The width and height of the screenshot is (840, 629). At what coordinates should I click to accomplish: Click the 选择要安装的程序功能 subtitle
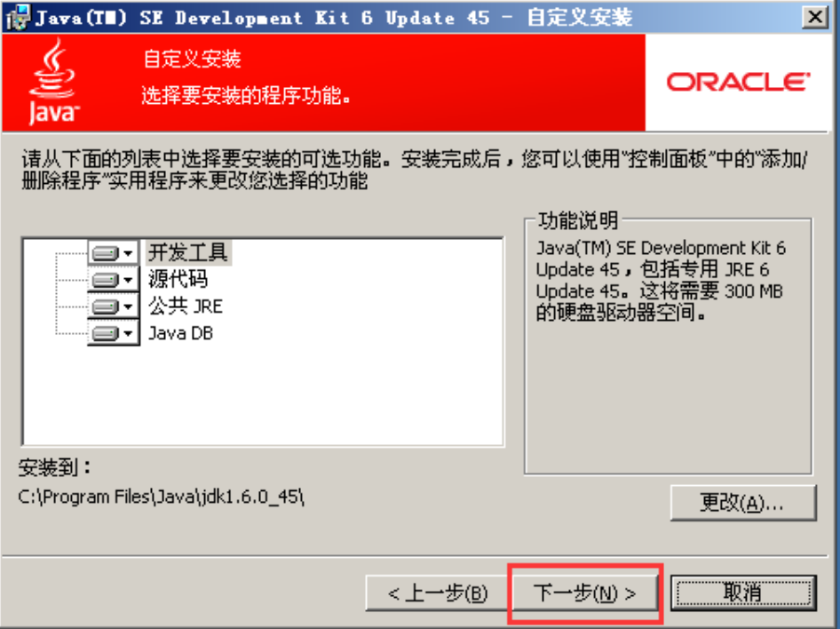tap(247, 96)
